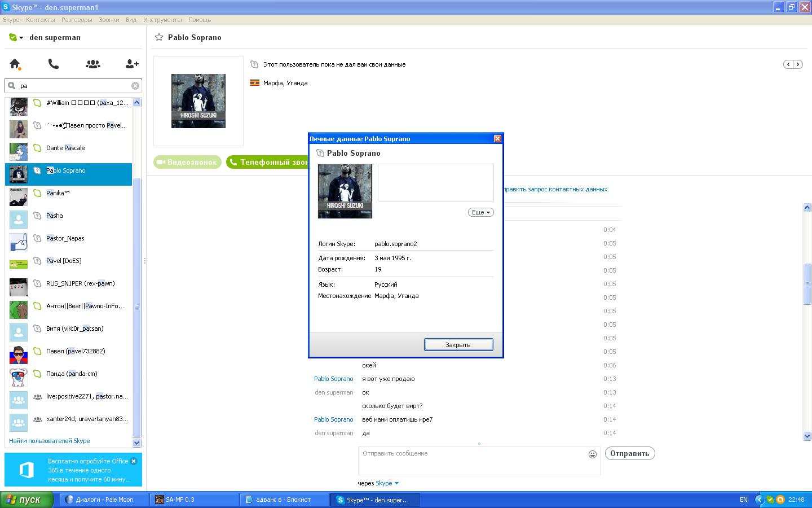812x508 pixels.
Task: Click status icon next to Антон||Bear||Pawno-InFo
Action: click(37, 306)
